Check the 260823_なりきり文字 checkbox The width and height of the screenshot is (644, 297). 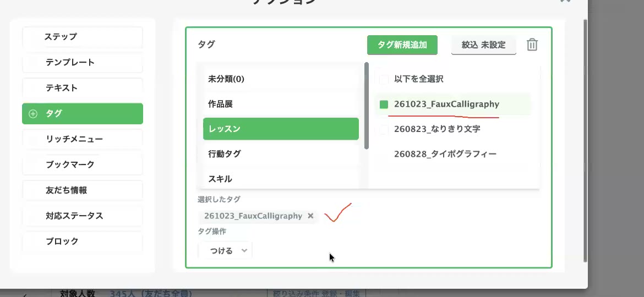384,130
